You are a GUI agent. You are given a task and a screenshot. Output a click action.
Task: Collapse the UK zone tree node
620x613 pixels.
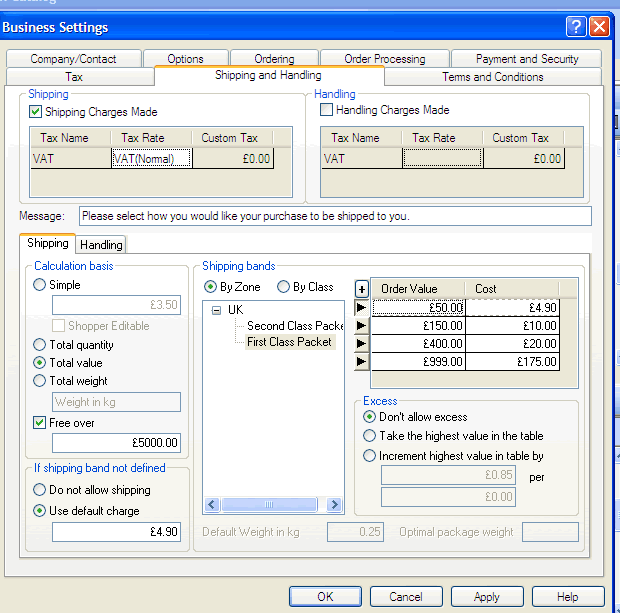pos(217,310)
